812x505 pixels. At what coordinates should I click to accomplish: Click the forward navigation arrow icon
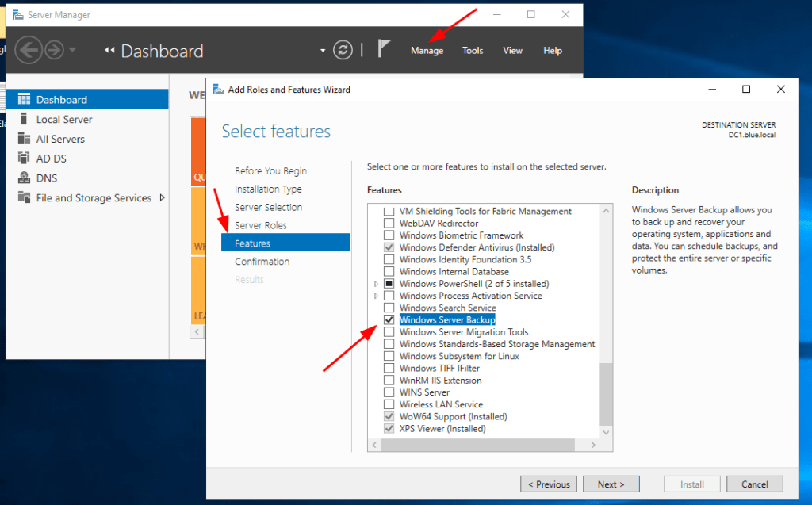[54, 51]
